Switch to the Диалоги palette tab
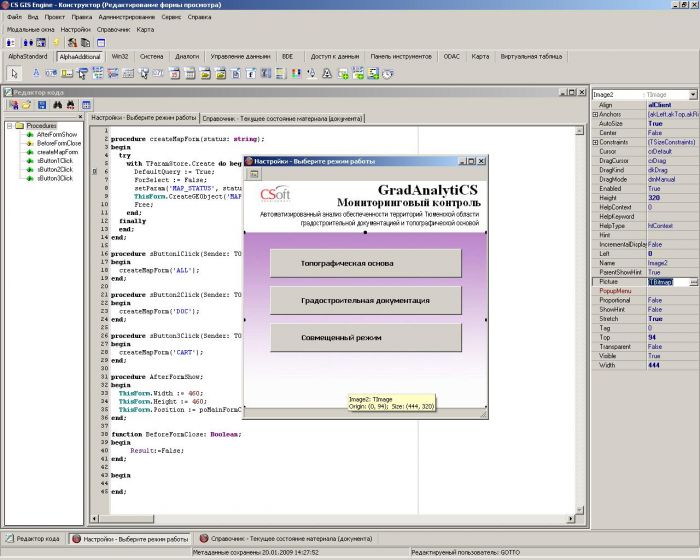Image resolution: width=700 pixels, height=560 pixels. 187,56
